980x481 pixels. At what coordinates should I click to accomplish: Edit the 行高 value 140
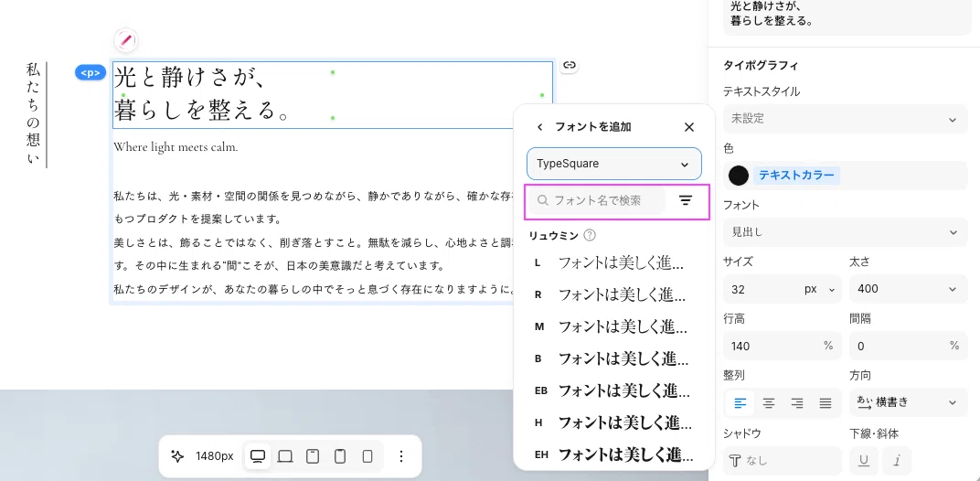[x=782, y=346]
